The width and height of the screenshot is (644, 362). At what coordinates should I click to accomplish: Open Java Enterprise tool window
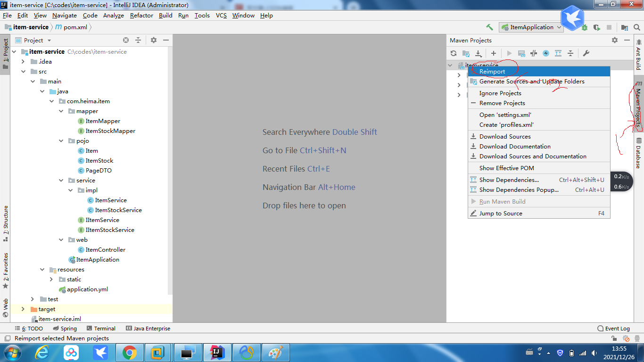[148, 329]
